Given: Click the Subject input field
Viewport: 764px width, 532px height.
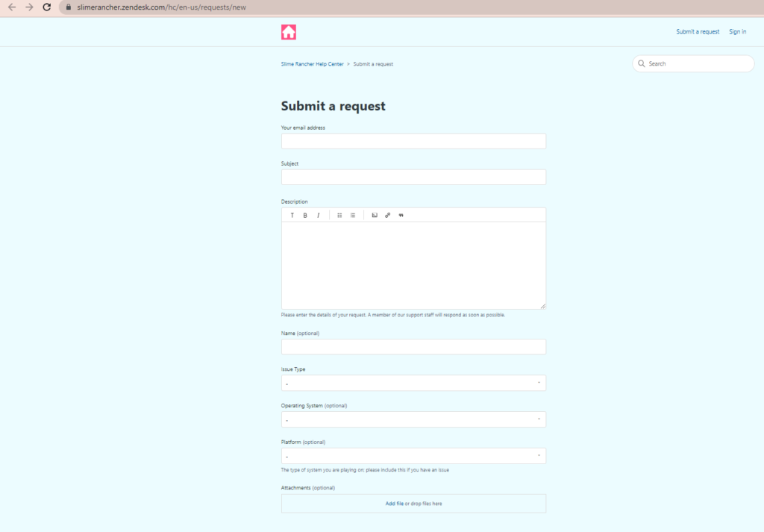Looking at the screenshot, I should tap(413, 178).
